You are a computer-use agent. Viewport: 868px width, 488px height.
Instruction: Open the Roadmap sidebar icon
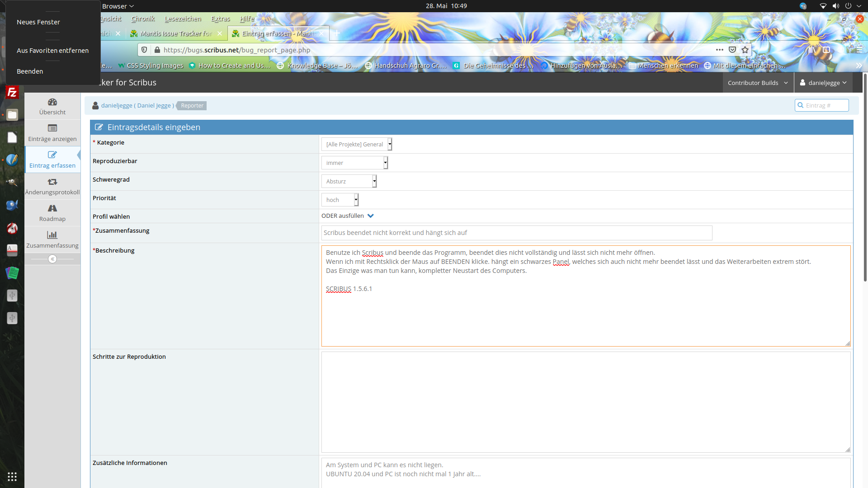pos(52,208)
